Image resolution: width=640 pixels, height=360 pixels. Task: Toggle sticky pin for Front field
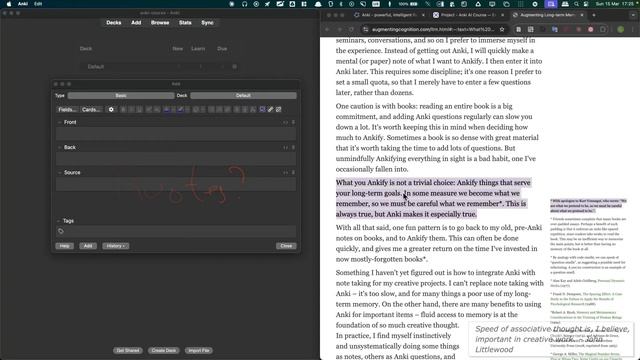click(x=293, y=122)
